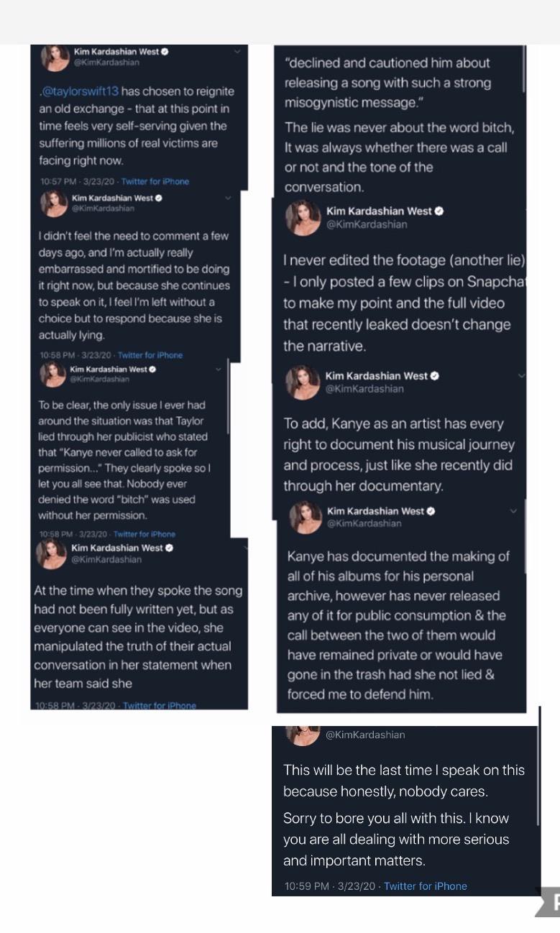This screenshot has height=933, width=560.
Task: Open the chevron menu on the '@taylorswift13 has chosen' tweet
Action: click(238, 52)
